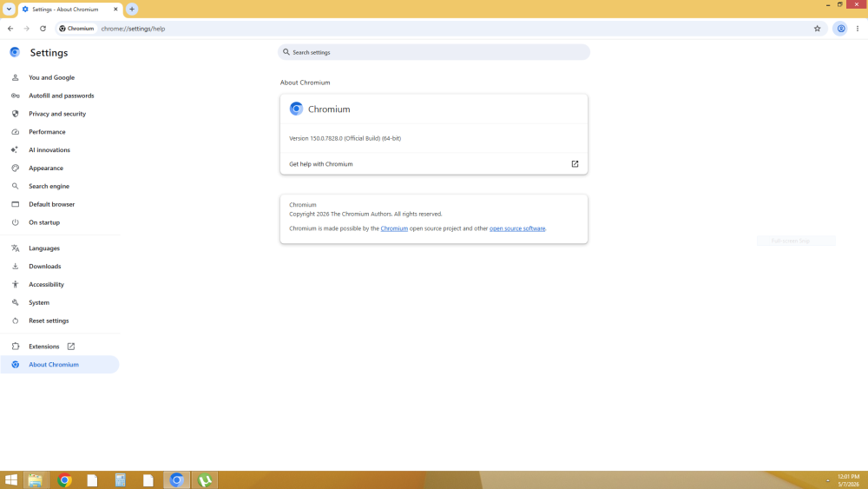
Task: Open the You and Google settings section
Action: coord(51,77)
